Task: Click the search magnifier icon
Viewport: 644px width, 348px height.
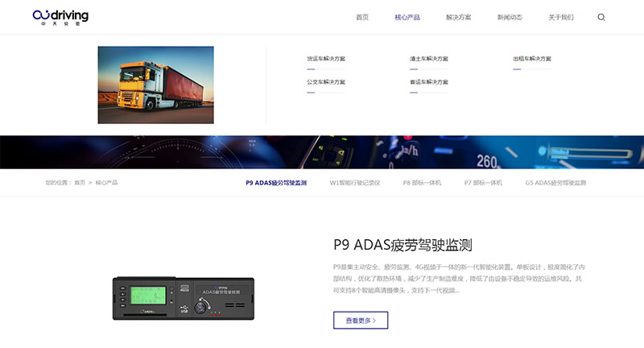Action: [x=601, y=17]
